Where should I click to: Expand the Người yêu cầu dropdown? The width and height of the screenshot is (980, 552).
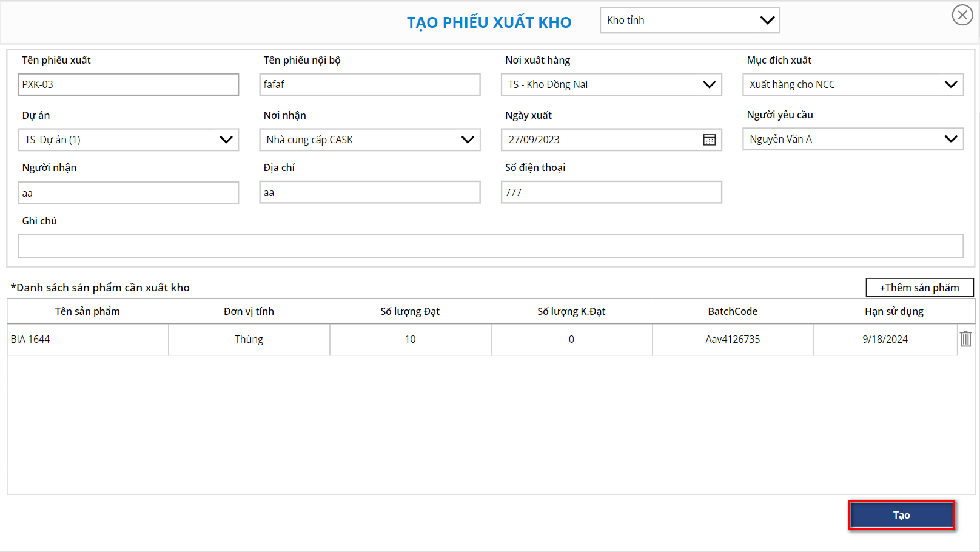tap(853, 140)
